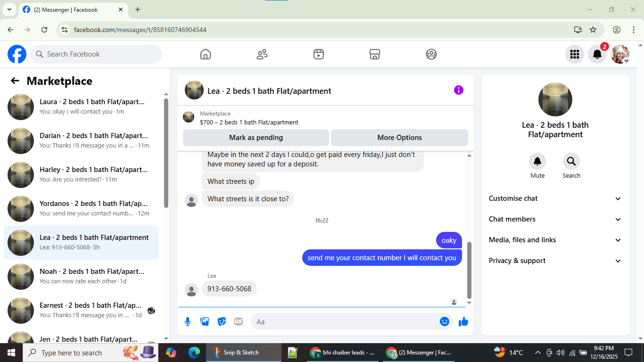Image resolution: width=644 pixels, height=362 pixels.
Task: Open Harley's conversation in the list
Action: point(82,175)
